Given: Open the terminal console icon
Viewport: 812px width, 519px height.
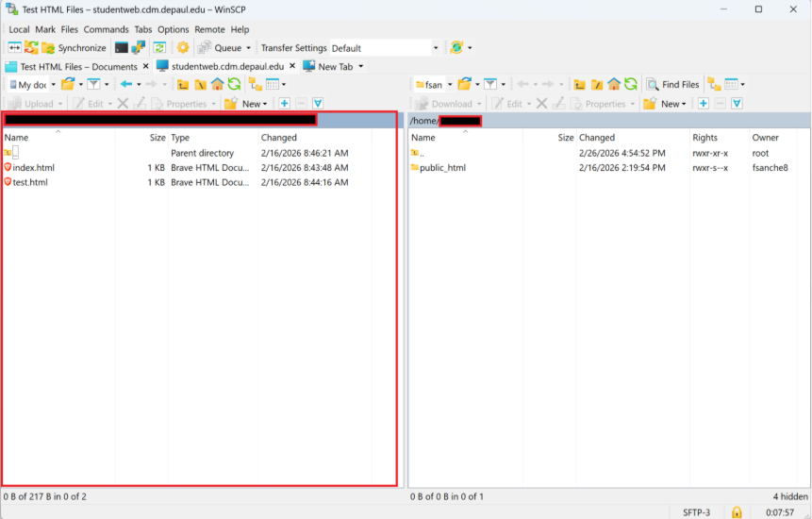Looking at the screenshot, I should click(x=122, y=48).
